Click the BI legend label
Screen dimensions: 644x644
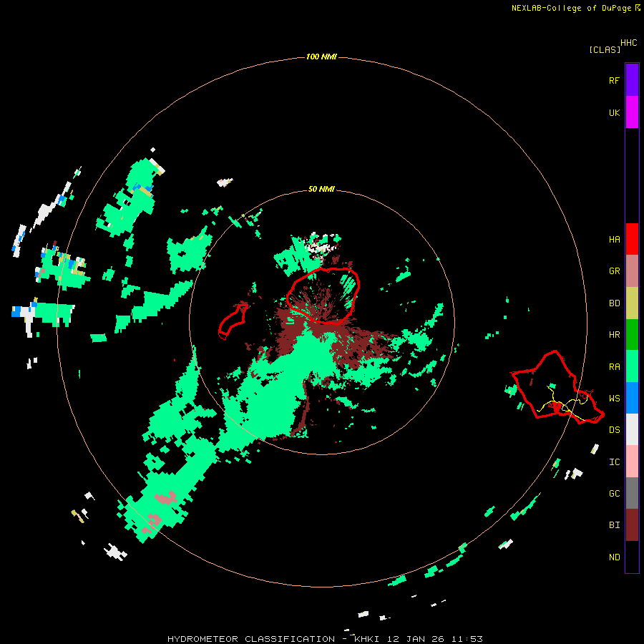tap(614, 525)
